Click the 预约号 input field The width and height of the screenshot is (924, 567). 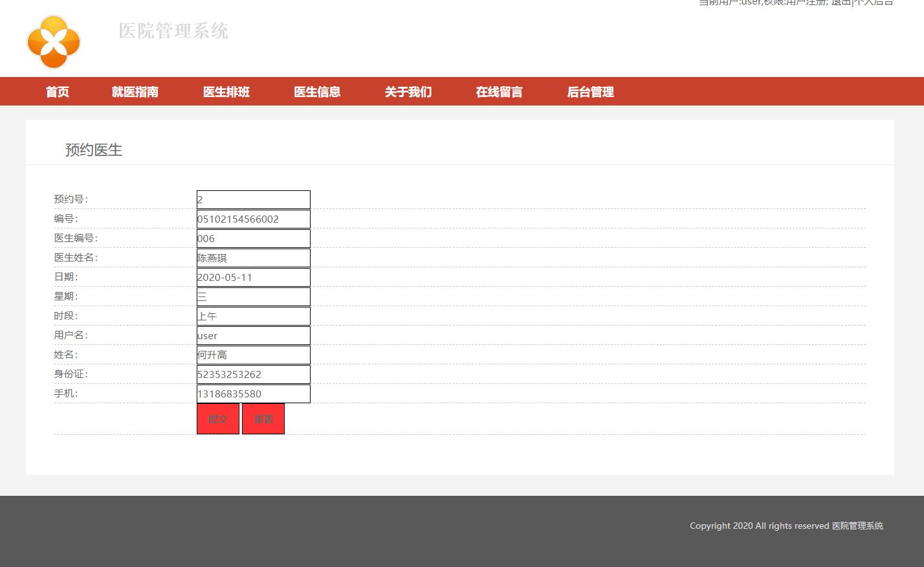253,199
